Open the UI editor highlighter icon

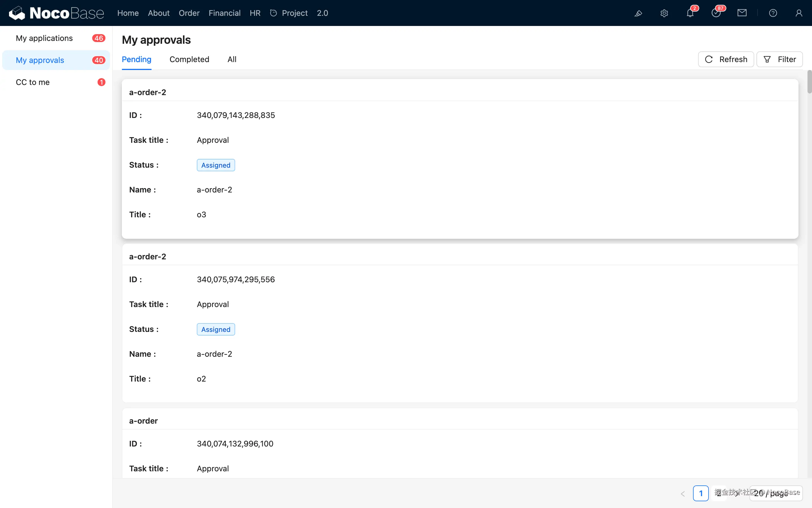638,13
